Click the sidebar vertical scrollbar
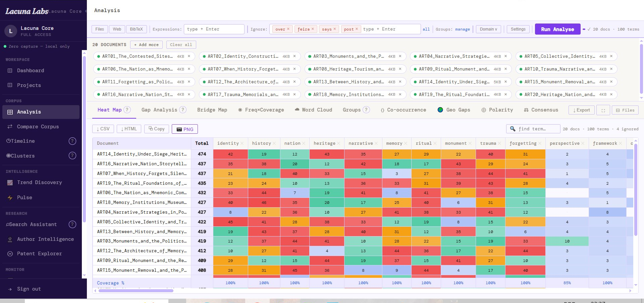The image size is (644, 303). click(85, 139)
